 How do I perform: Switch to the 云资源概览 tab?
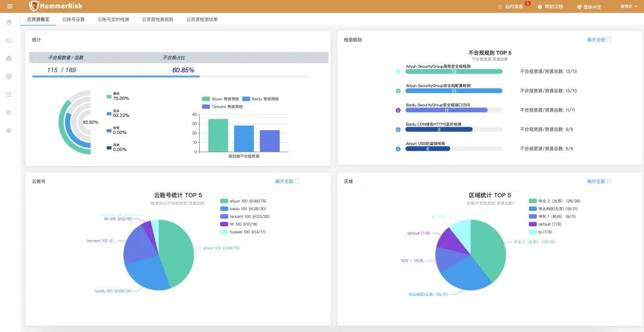[38, 19]
